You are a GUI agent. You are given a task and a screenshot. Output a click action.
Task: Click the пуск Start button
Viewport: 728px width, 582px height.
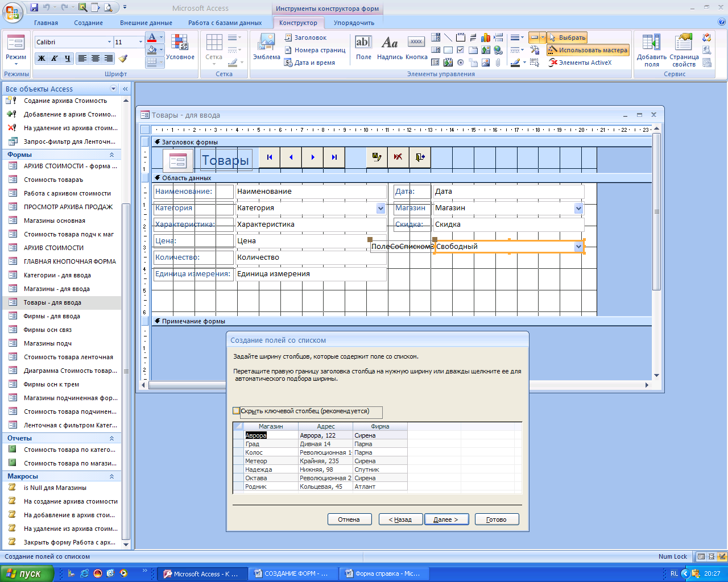(27, 573)
